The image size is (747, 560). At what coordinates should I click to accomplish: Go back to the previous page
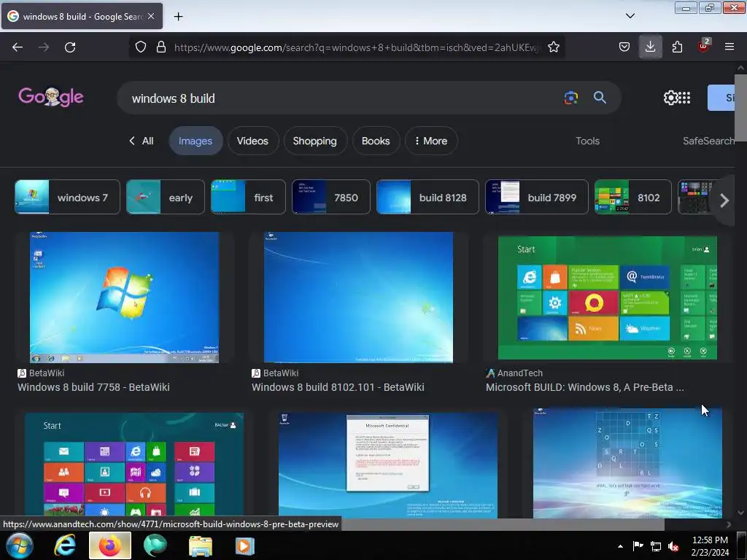pyautogui.click(x=18, y=47)
